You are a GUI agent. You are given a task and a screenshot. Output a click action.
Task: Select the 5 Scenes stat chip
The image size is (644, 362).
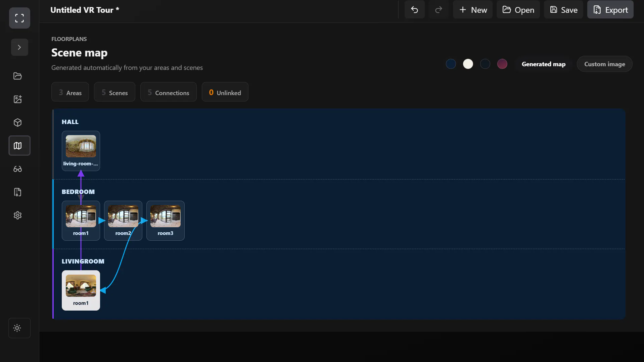click(x=114, y=92)
